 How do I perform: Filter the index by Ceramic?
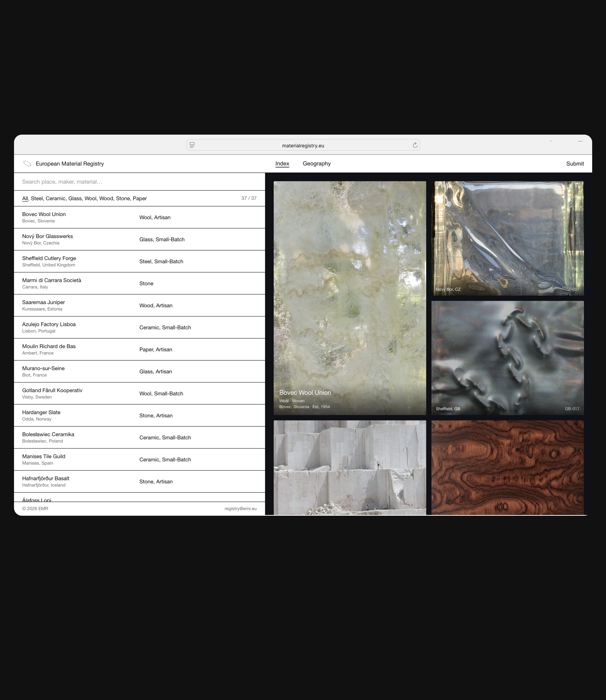click(56, 198)
